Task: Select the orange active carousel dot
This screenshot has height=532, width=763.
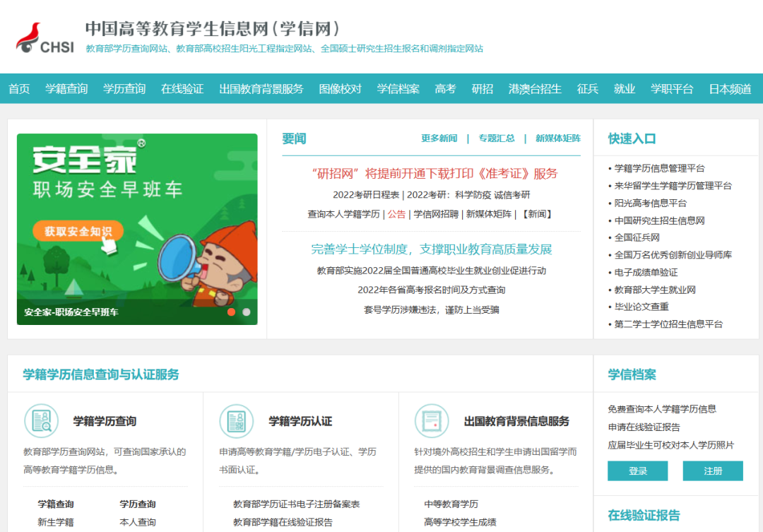Action: point(231,312)
